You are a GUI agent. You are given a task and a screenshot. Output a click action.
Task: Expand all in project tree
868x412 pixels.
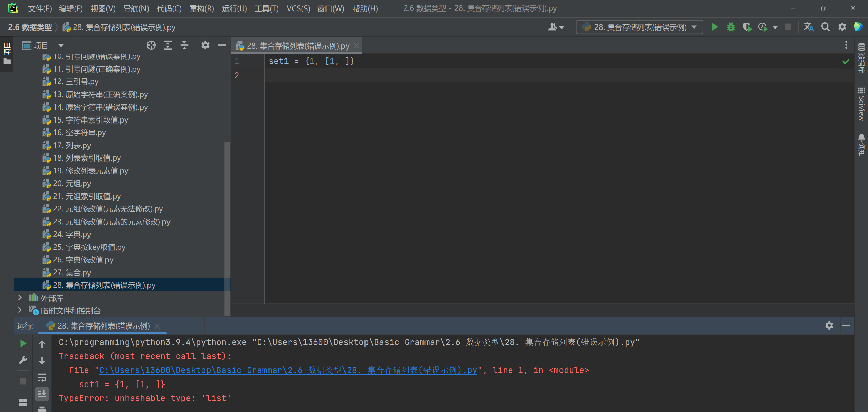tap(168, 45)
